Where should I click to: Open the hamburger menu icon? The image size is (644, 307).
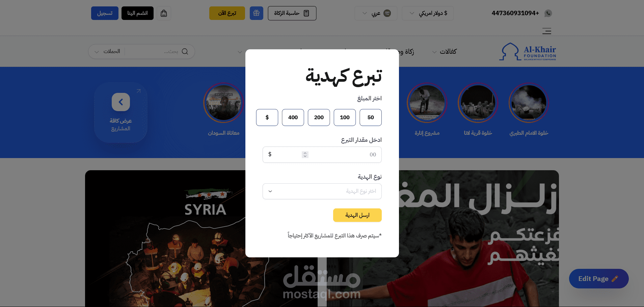tap(547, 31)
